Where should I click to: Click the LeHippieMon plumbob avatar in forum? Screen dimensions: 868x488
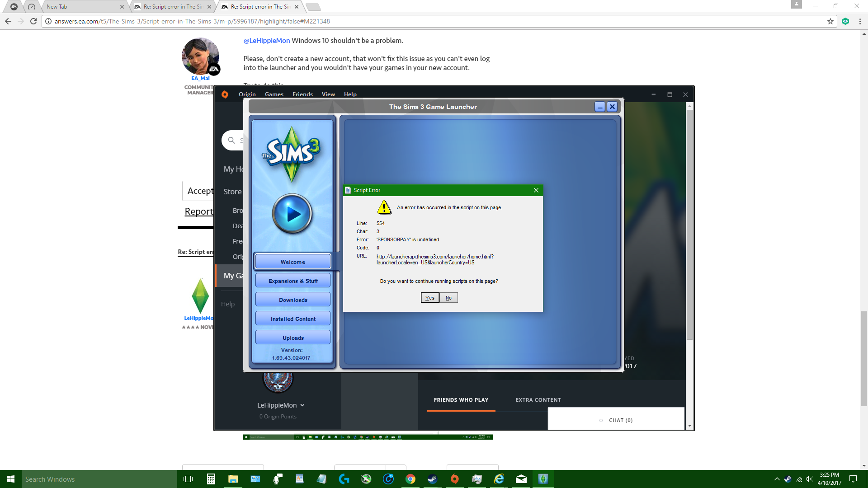[200, 296]
